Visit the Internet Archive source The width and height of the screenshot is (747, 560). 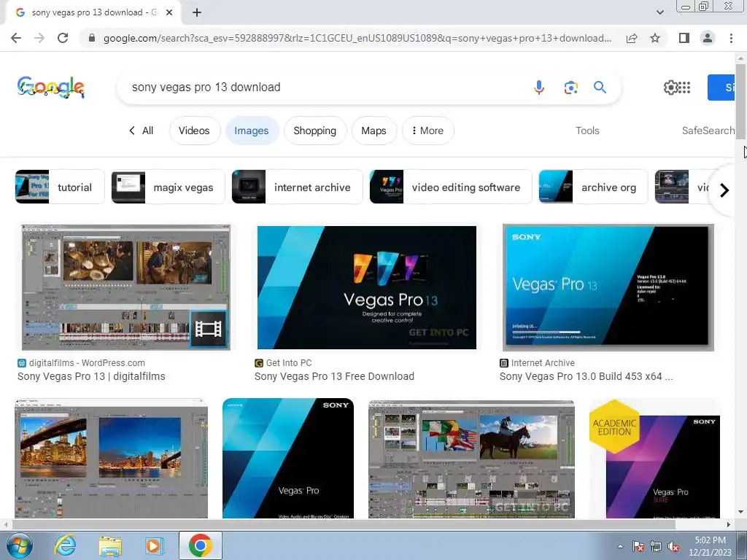[543, 363]
